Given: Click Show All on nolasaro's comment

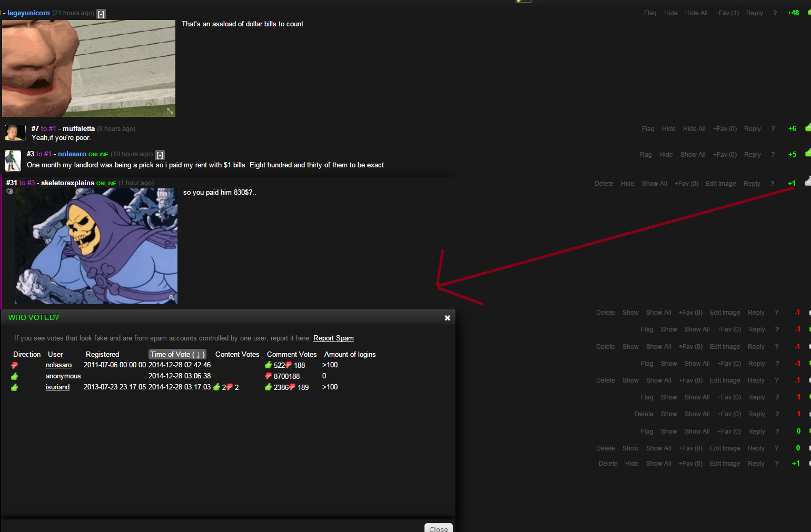Looking at the screenshot, I should pos(693,155).
